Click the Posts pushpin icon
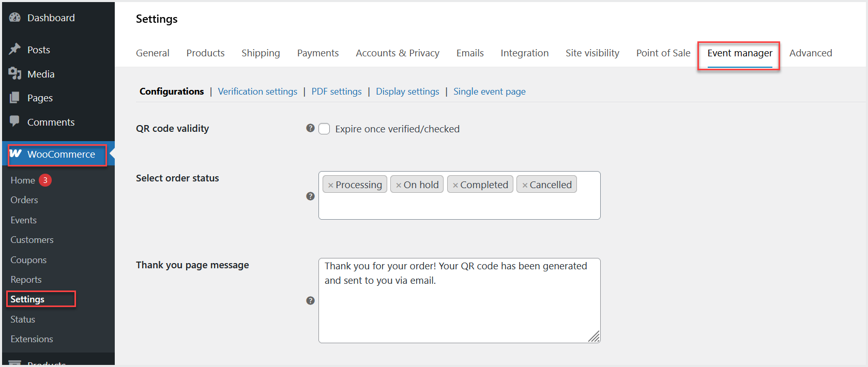This screenshot has height=367, width=868. click(15, 49)
